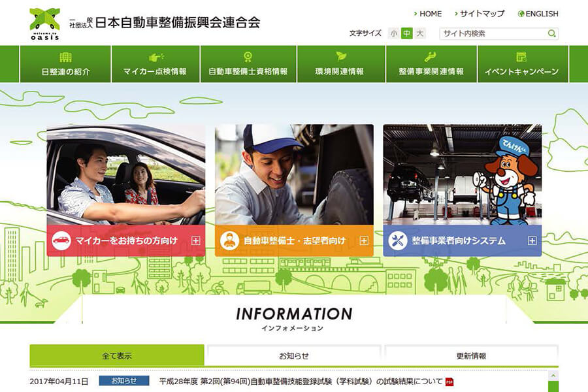Click the leaf icon above 環境関連情報
This screenshot has width=588, height=392.
pyautogui.click(x=340, y=56)
